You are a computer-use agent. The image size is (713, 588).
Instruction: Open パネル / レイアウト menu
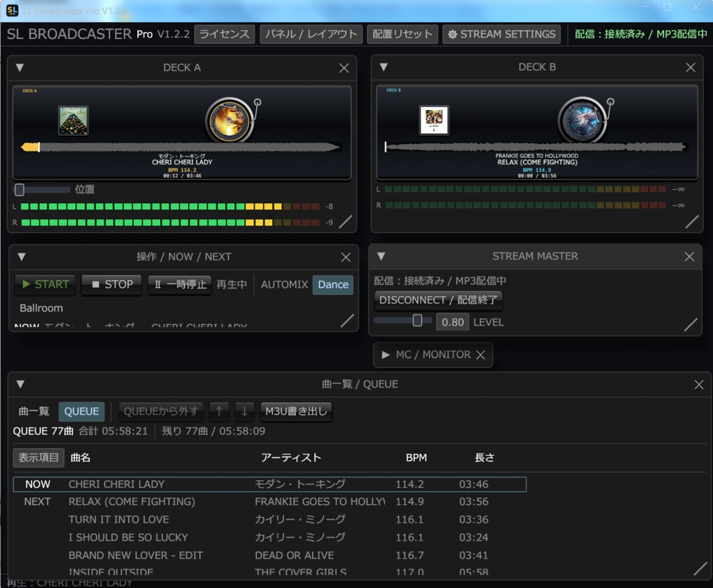click(311, 35)
